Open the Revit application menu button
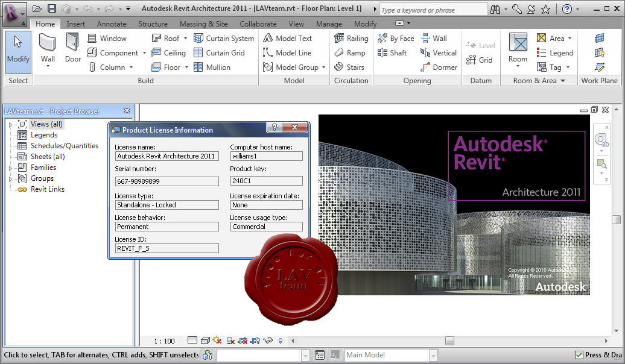The height and width of the screenshot is (364, 625). point(14,14)
